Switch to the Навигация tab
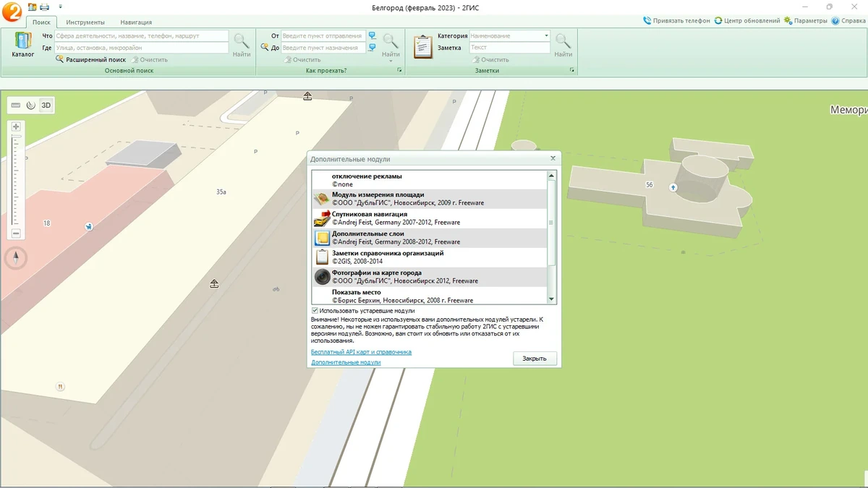 click(x=136, y=22)
